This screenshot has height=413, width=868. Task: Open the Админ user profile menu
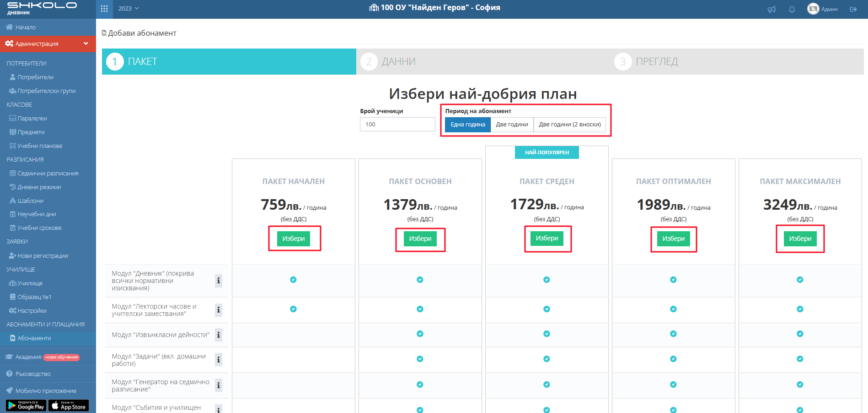(823, 9)
